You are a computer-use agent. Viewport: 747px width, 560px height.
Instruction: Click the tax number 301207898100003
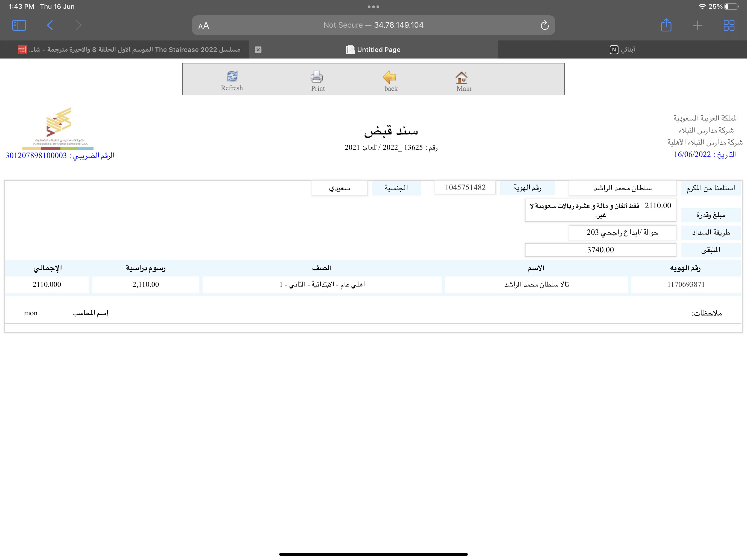tap(36, 155)
